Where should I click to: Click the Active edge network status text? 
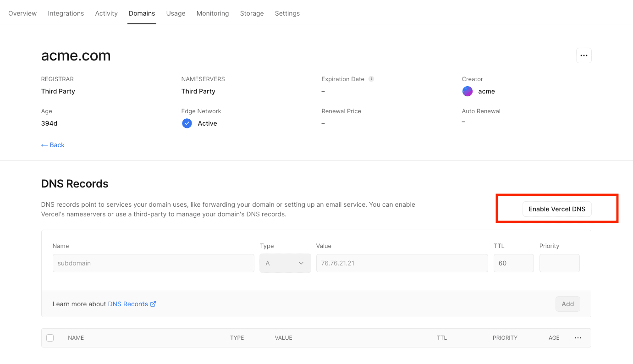[x=208, y=123]
